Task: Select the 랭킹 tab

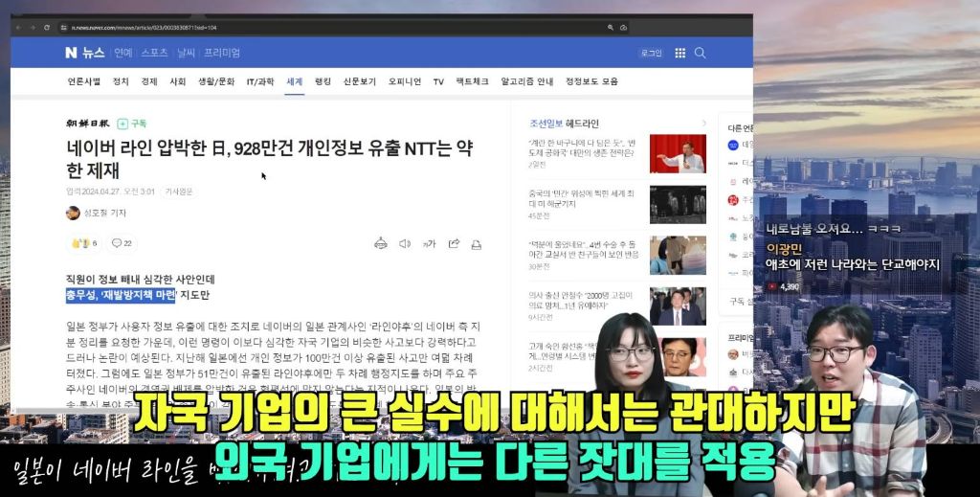Action: (x=323, y=81)
